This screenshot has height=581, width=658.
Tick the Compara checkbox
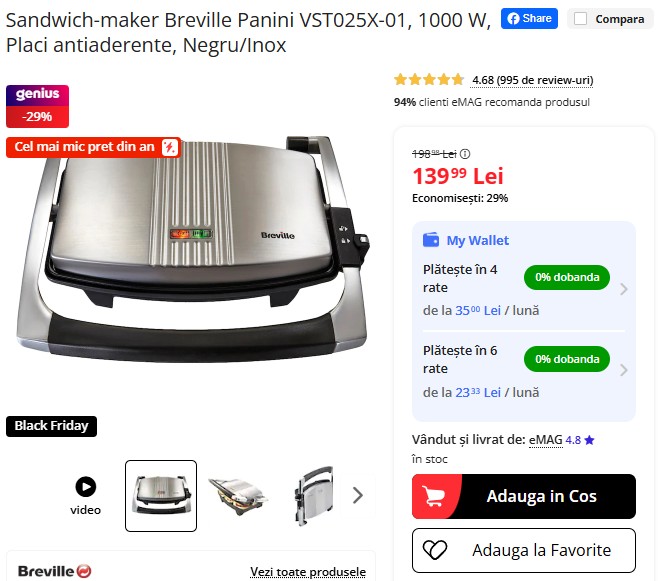point(580,18)
